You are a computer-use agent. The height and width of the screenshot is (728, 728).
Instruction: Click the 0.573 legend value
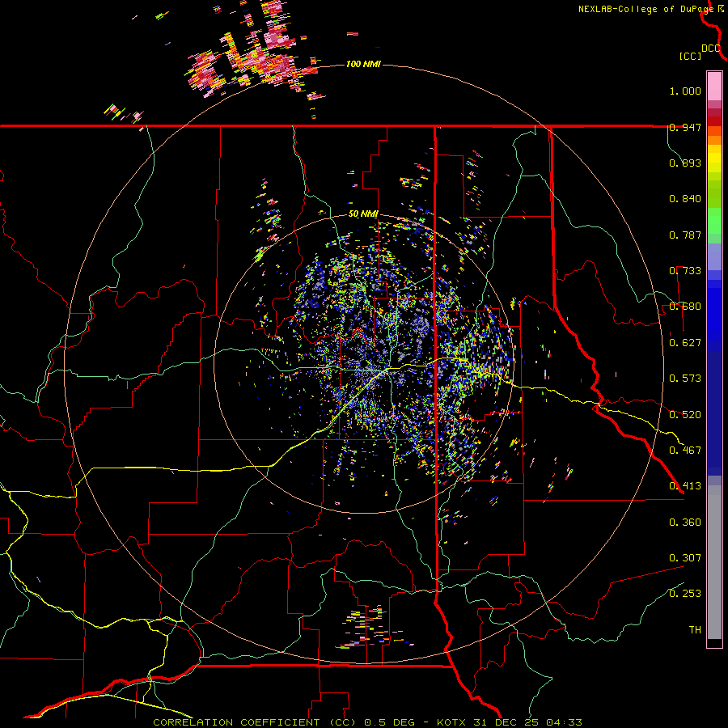(685, 379)
